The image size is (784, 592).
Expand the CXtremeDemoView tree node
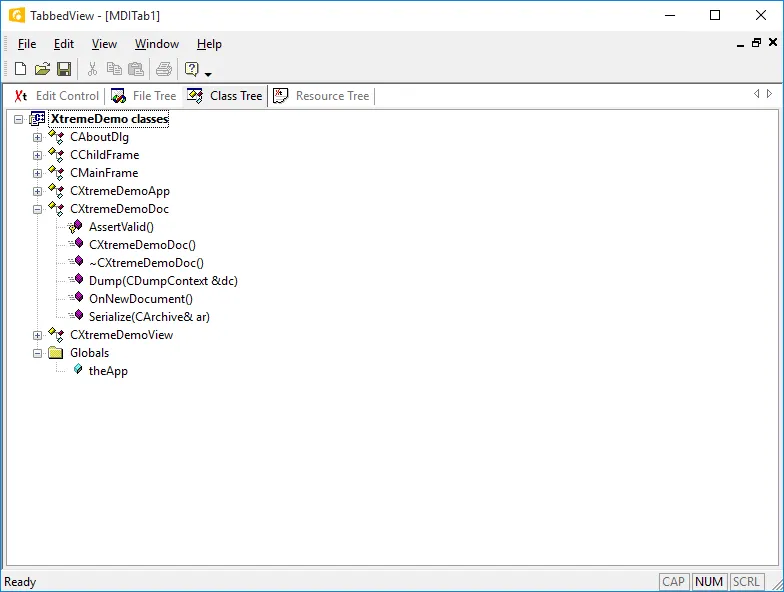pos(38,336)
